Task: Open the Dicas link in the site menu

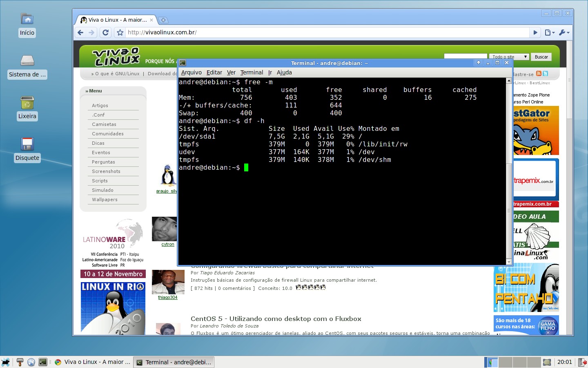Action: tap(98, 143)
